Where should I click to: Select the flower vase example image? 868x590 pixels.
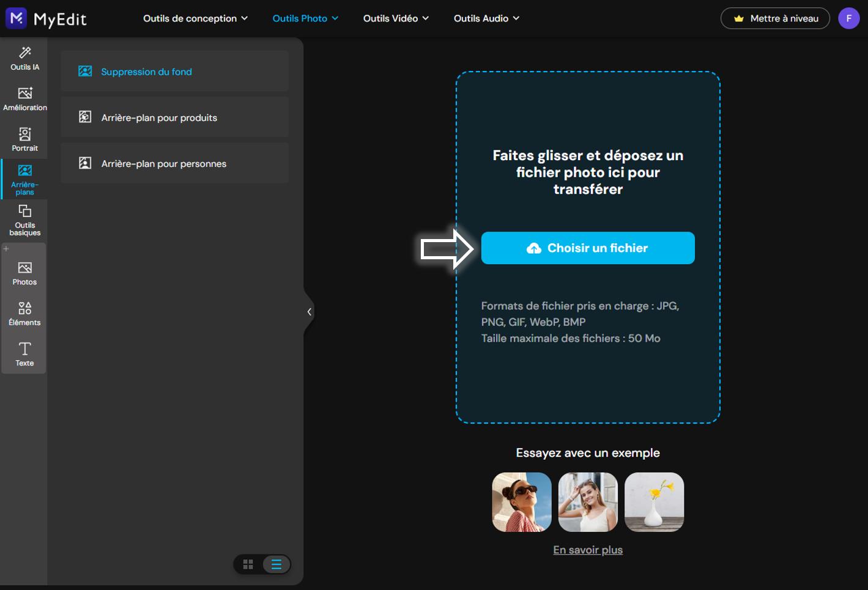pos(654,501)
